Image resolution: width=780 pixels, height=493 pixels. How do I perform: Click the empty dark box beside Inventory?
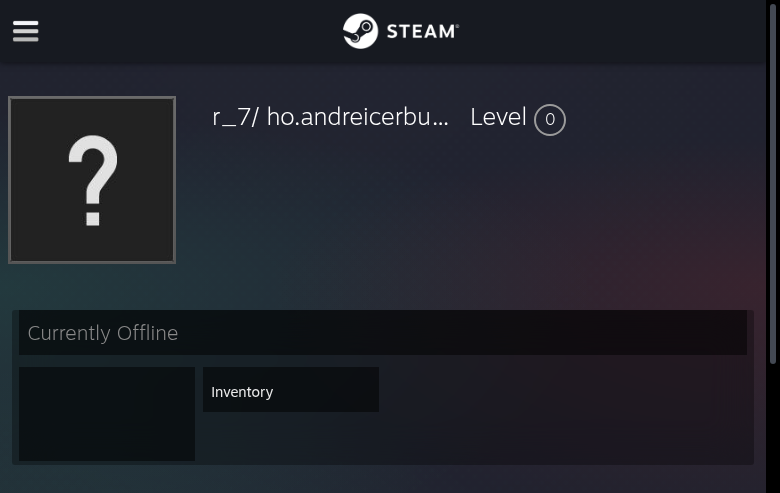click(x=107, y=414)
